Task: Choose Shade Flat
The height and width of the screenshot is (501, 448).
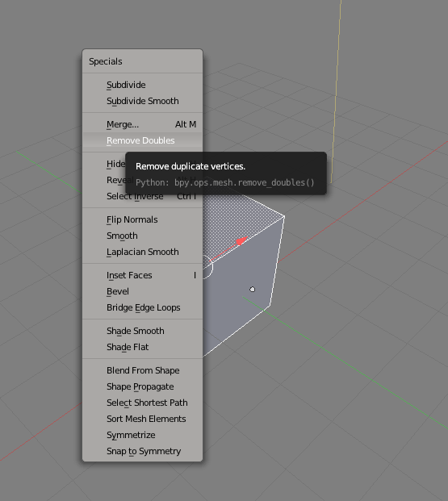Action: pyautogui.click(x=142, y=347)
